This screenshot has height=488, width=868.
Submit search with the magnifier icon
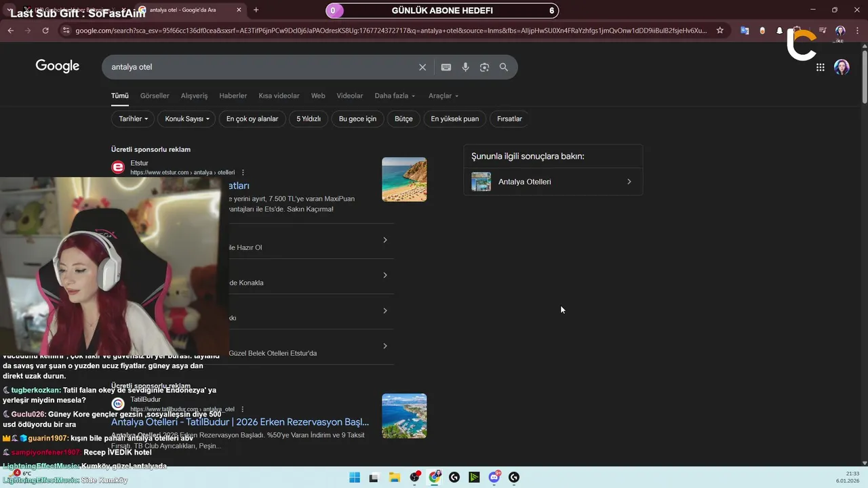pyautogui.click(x=504, y=67)
